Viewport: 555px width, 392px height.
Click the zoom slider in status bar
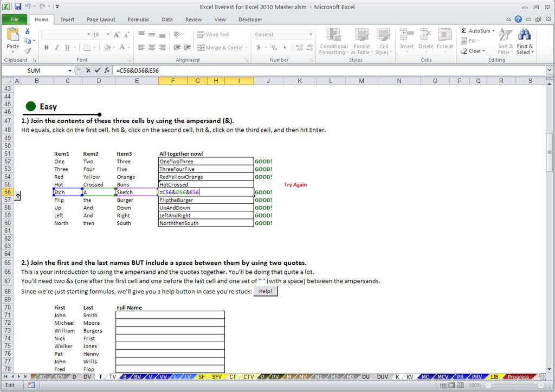pyautogui.click(x=515, y=385)
